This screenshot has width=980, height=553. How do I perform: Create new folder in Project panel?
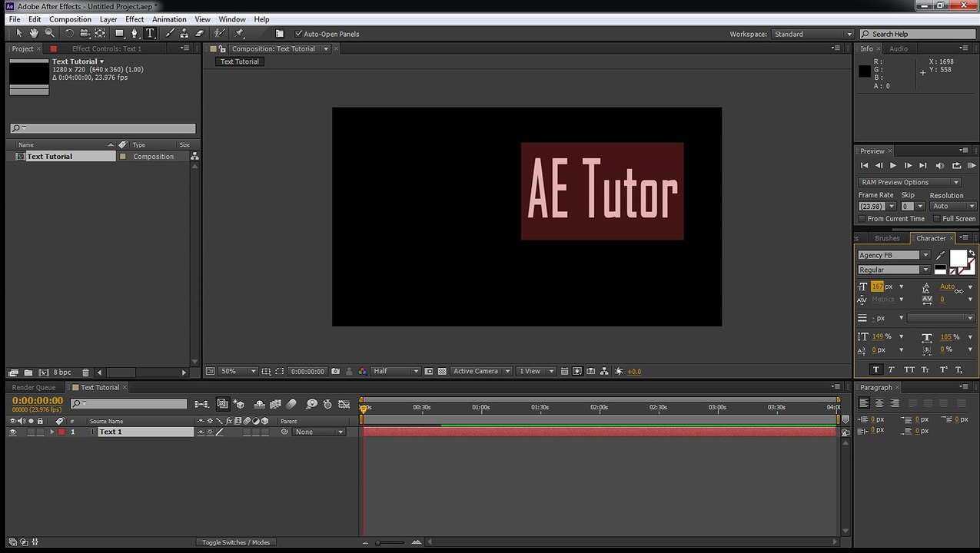tap(28, 373)
